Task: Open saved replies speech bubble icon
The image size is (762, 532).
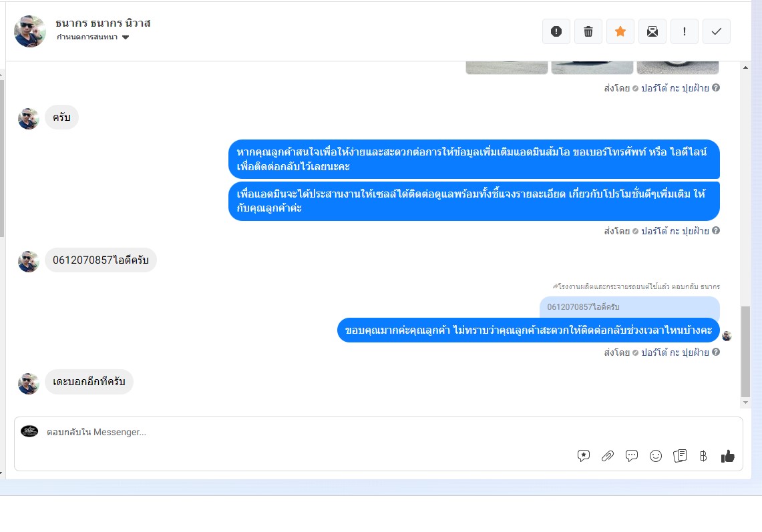Action: click(631, 456)
